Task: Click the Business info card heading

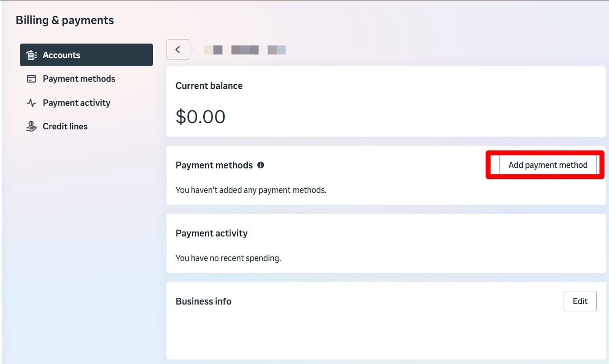Action: [203, 301]
